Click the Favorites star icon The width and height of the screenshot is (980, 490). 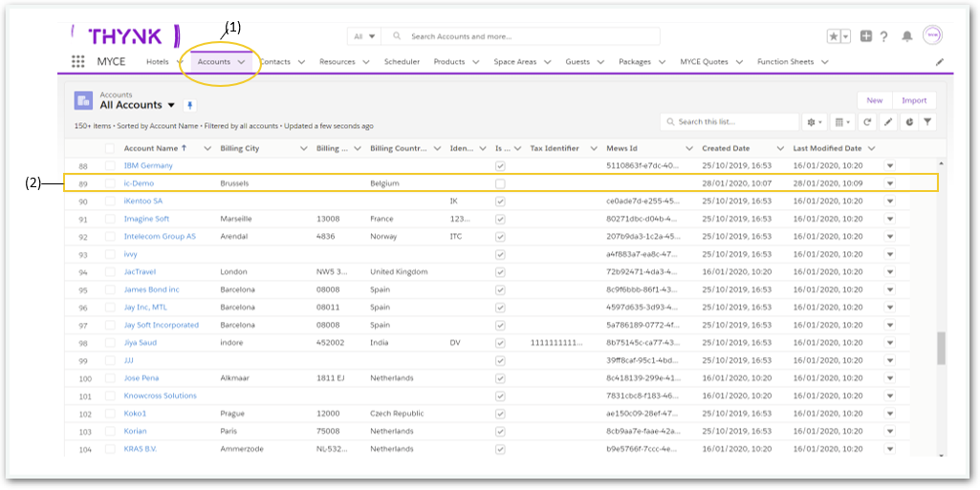[x=834, y=37]
